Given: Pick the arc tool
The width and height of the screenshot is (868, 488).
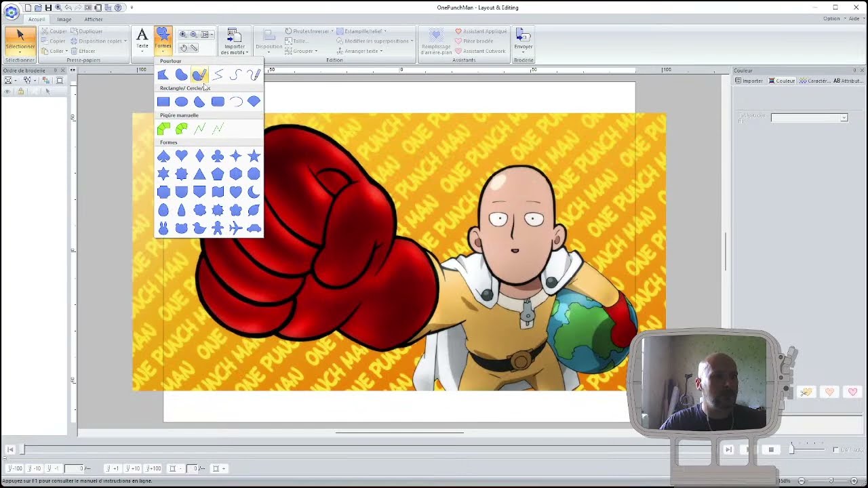Looking at the screenshot, I should 235,102.
